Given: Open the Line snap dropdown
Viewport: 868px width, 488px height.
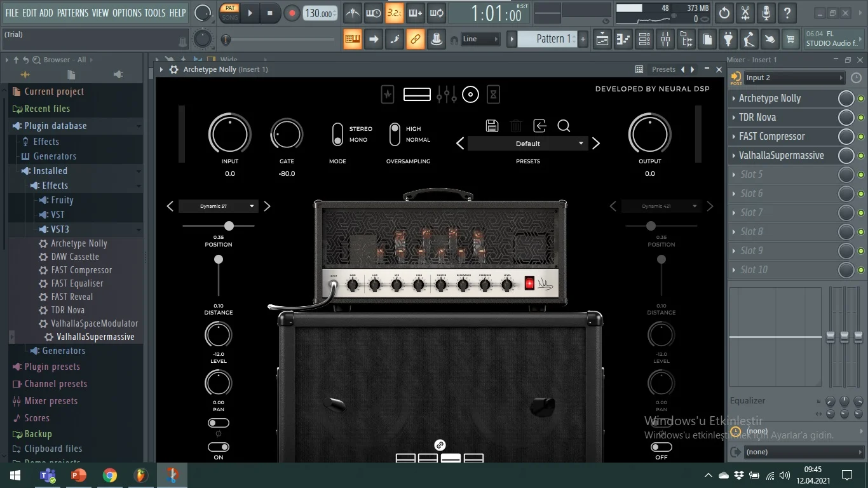Looking at the screenshot, I should tap(480, 39).
